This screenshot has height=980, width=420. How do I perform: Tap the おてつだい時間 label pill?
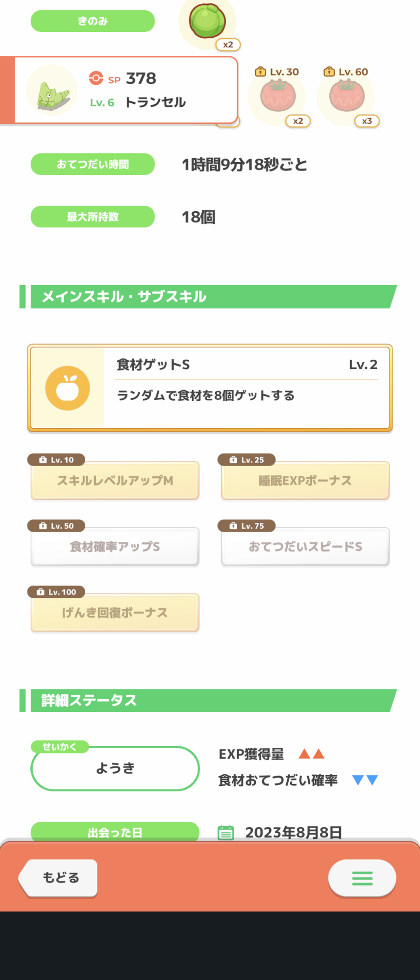[x=93, y=164]
